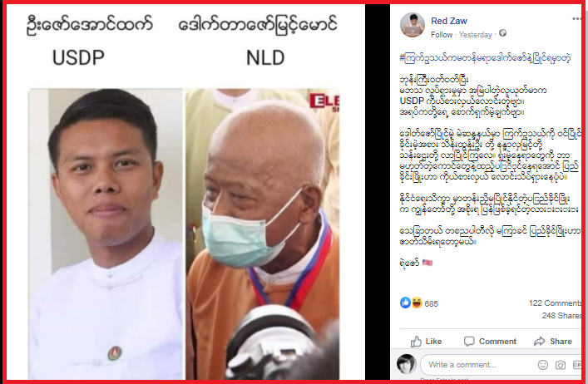Open the Red Zaw profile name link
This screenshot has width=588, height=384.
tap(449, 21)
